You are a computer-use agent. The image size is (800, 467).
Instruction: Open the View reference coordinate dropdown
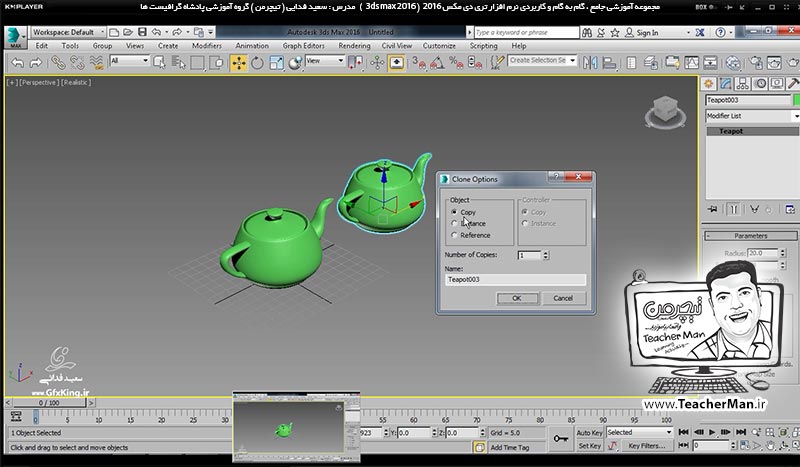pyautogui.click(x=325, y=61)
